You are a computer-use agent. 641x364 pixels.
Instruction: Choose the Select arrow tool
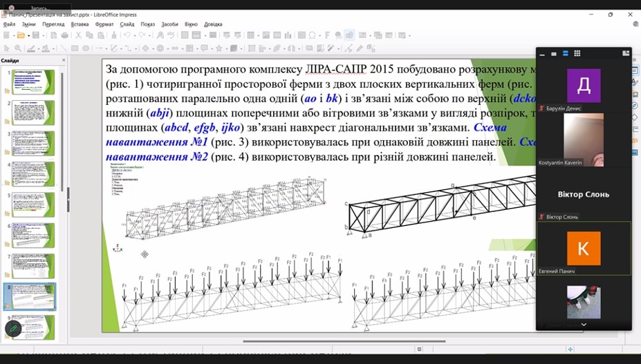pyautogui.click(x=6, y=48)
